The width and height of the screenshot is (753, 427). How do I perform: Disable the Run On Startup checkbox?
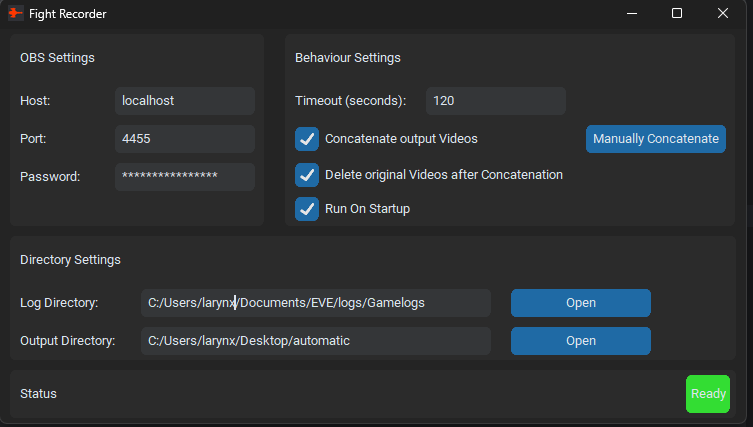(307, 209)
